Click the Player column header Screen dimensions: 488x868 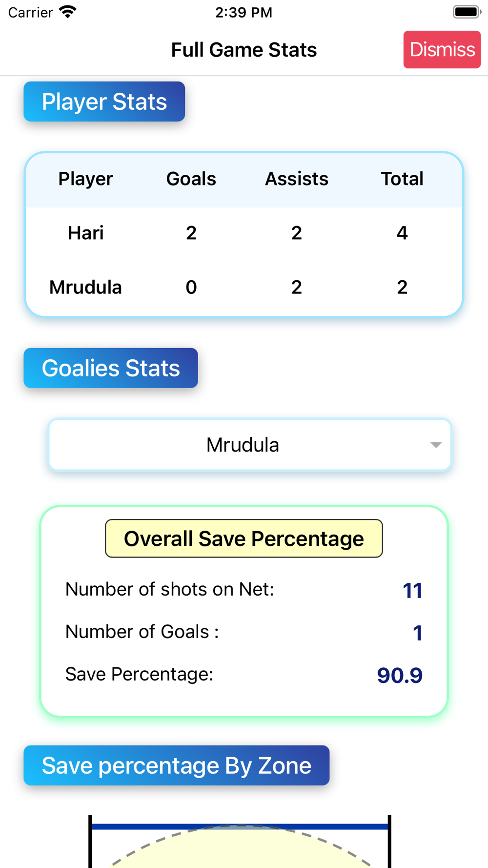86,179
